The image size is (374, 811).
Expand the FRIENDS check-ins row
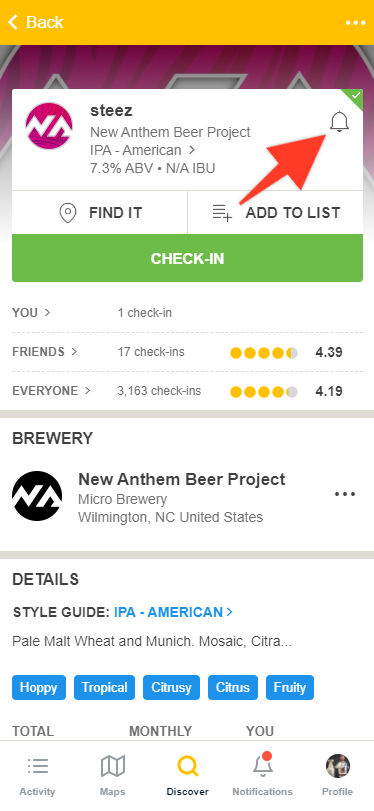[x=187, y=352]
